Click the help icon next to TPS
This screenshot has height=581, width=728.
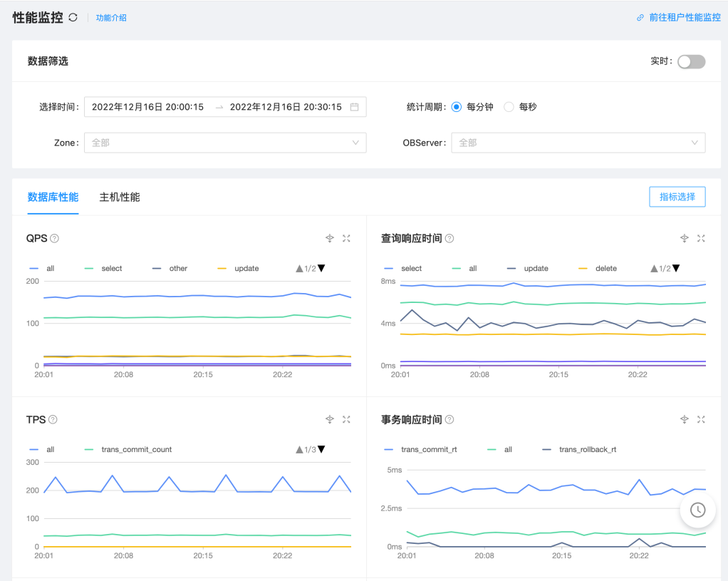click(53, 420)
